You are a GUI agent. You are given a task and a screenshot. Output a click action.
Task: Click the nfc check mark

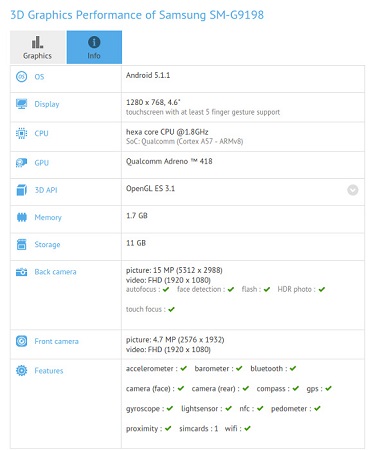[x=260, y=408]
